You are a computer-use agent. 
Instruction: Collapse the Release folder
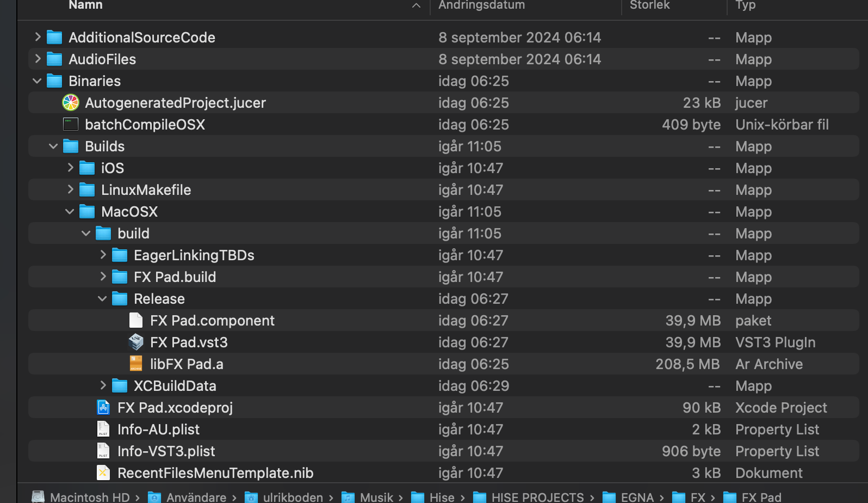[102, 298]
